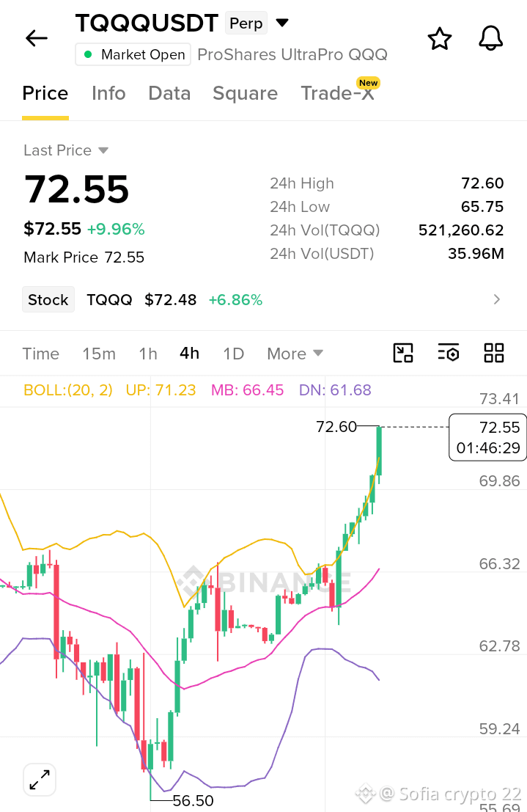This screenshot has width=527, height=812.
Task: Open the Trade-X tab
Action: point(337,93)
